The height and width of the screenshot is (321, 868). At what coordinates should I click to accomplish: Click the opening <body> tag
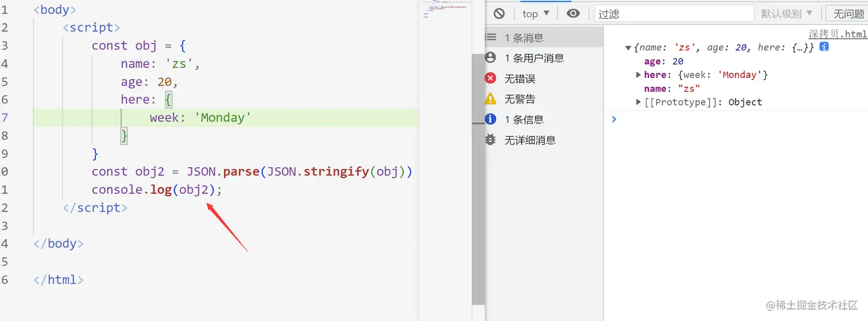click(55, 10)
